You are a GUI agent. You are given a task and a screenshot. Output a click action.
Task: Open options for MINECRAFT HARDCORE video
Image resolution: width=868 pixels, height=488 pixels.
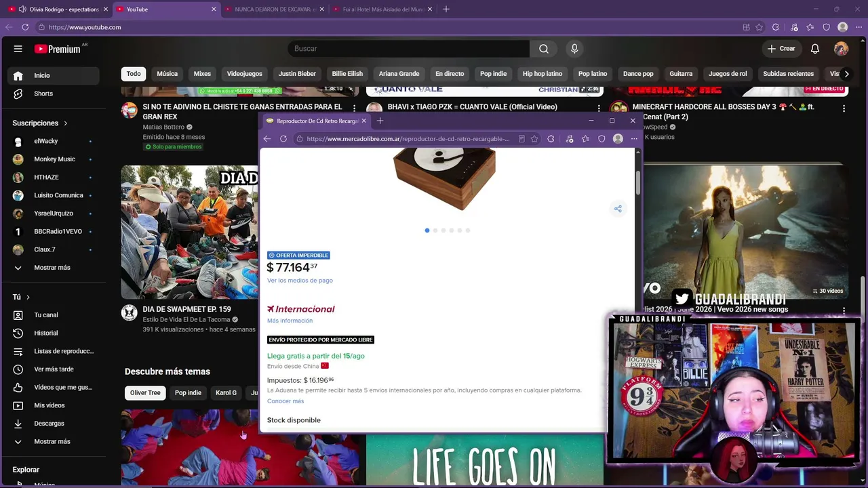tap(844, 108)
